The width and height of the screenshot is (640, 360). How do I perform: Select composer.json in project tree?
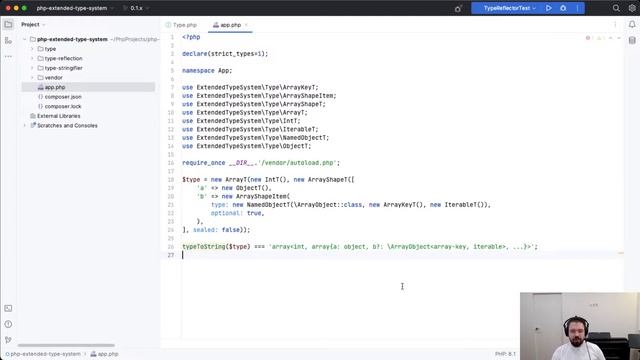[63, 97]
